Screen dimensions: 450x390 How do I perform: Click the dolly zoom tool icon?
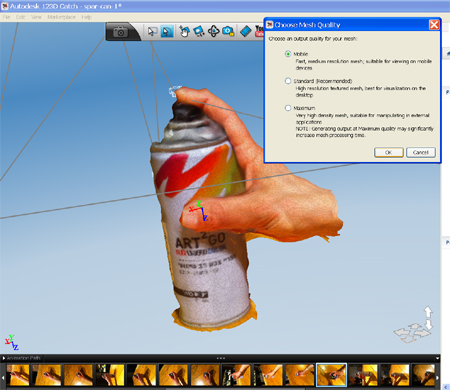[x=199, y=31]
